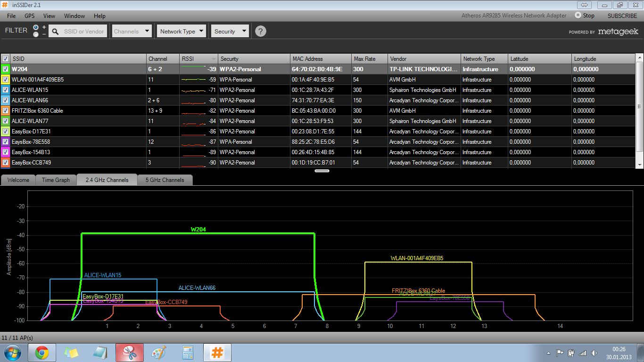The width and height of the screenshot is (644, 362).
Task: Toggle the select-all checkbox in header
Action: 6,59
